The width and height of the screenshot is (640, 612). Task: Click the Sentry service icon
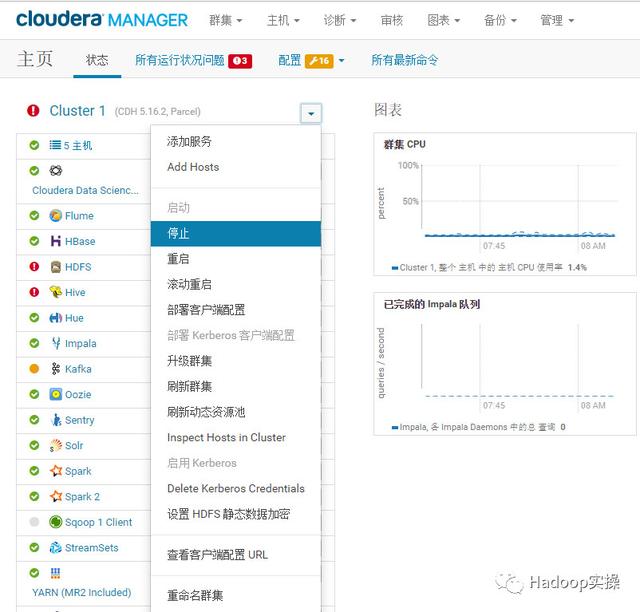click(56, 420)
